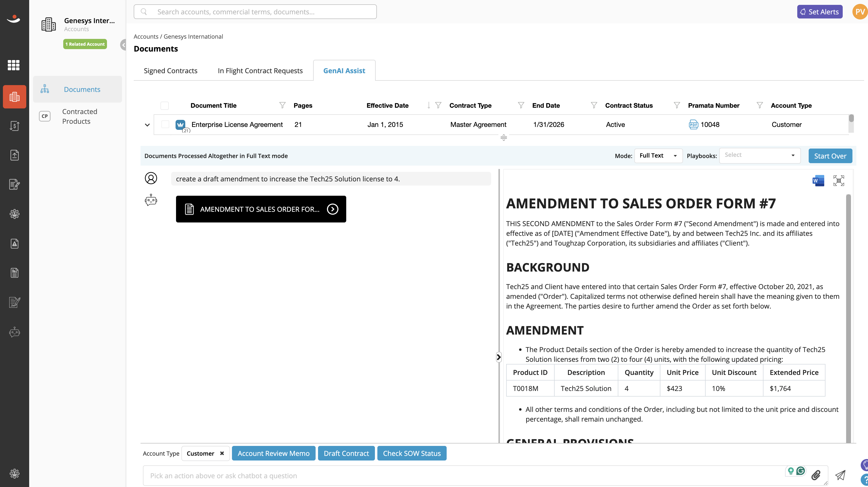Click the Start Over button

(x=830, y=156)
